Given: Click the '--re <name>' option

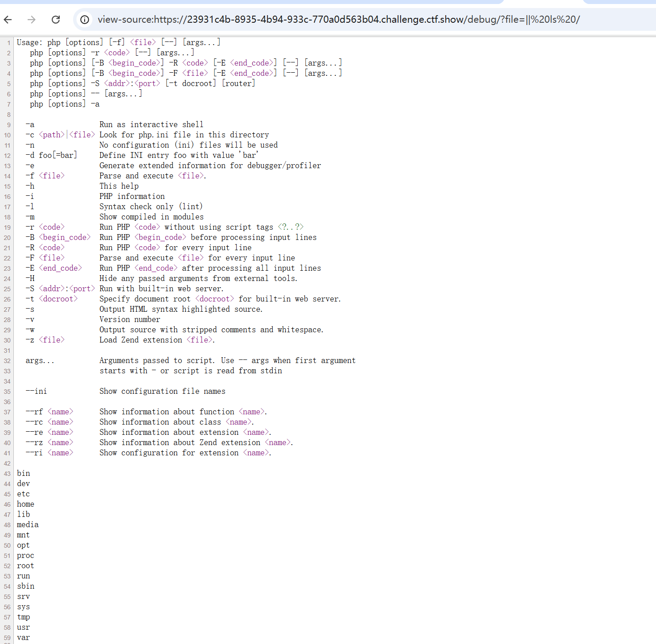Looking at the screenshot, I should (x=49, y=432).
